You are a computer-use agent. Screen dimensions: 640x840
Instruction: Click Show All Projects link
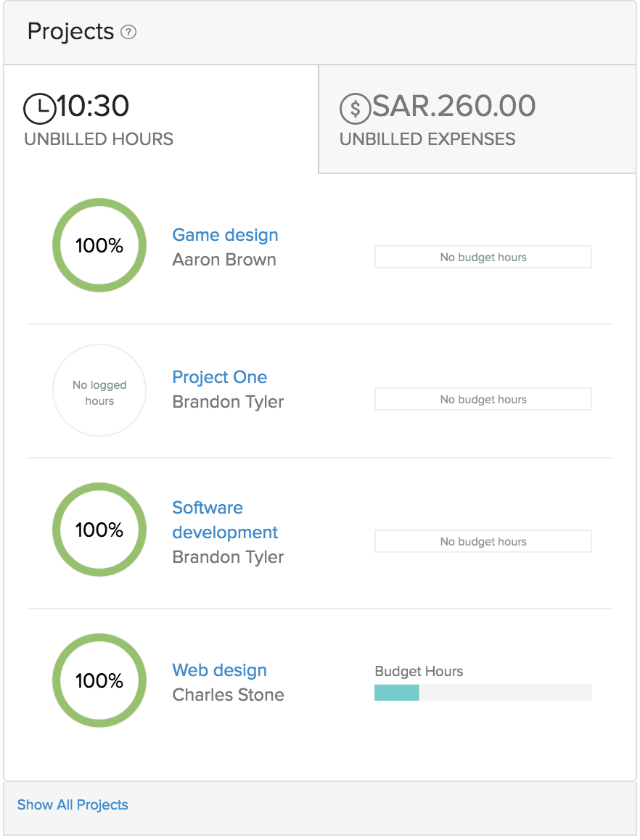[x=73, y=804]
